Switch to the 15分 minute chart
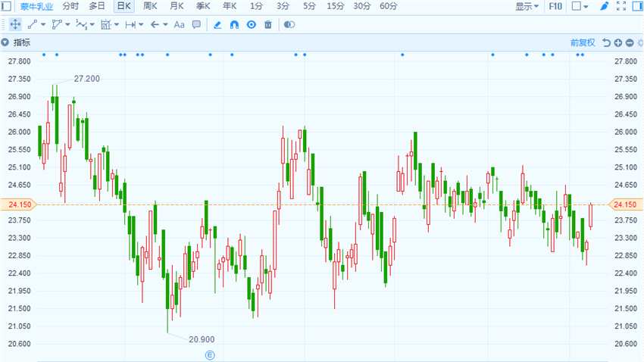Screen dimensions: 644x362 coord(335,6)
